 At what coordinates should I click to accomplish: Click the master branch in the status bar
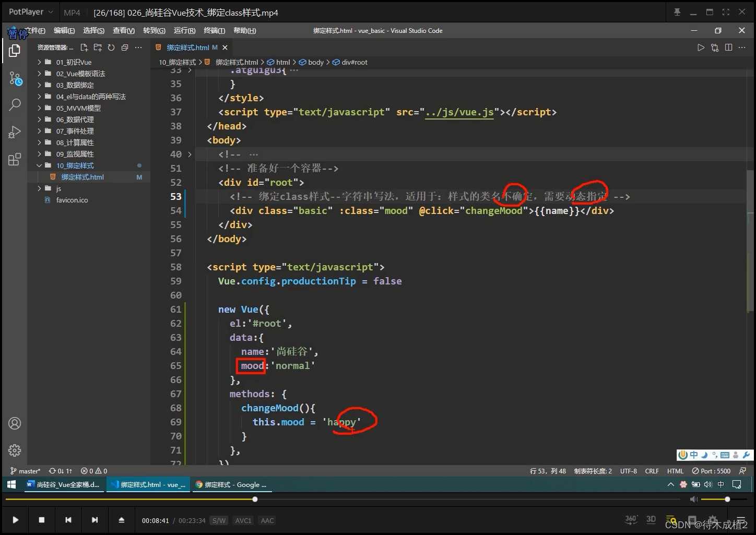pos(25,471)
